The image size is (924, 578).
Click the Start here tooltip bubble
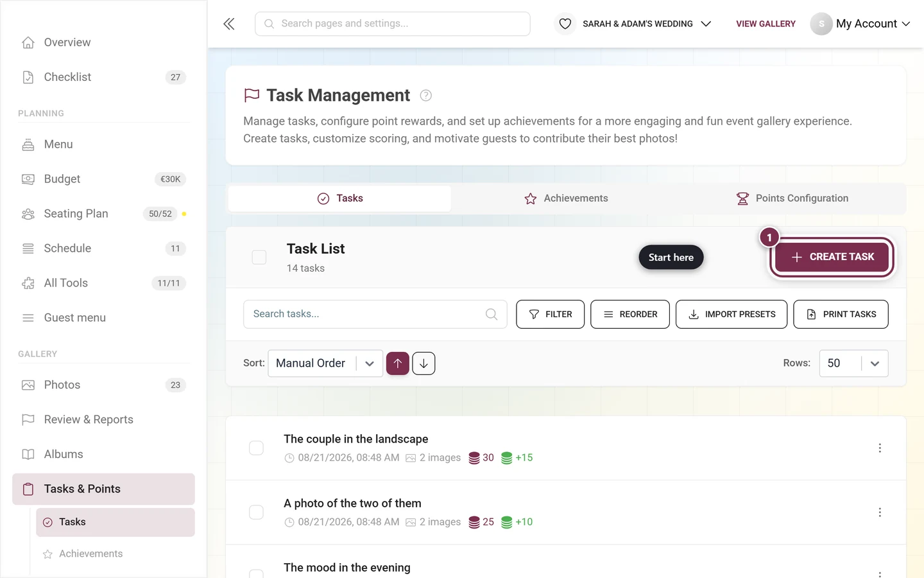671,258
